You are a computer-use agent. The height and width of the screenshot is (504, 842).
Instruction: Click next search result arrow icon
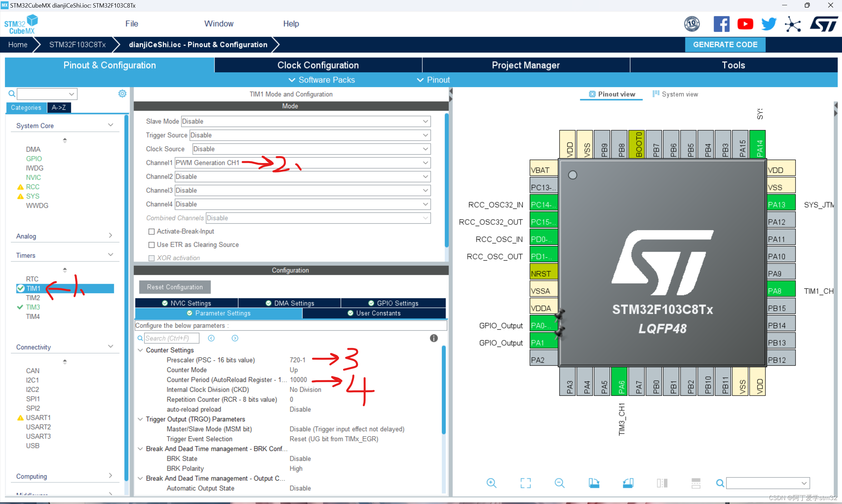pyautogui.click(x=235, y=338)
